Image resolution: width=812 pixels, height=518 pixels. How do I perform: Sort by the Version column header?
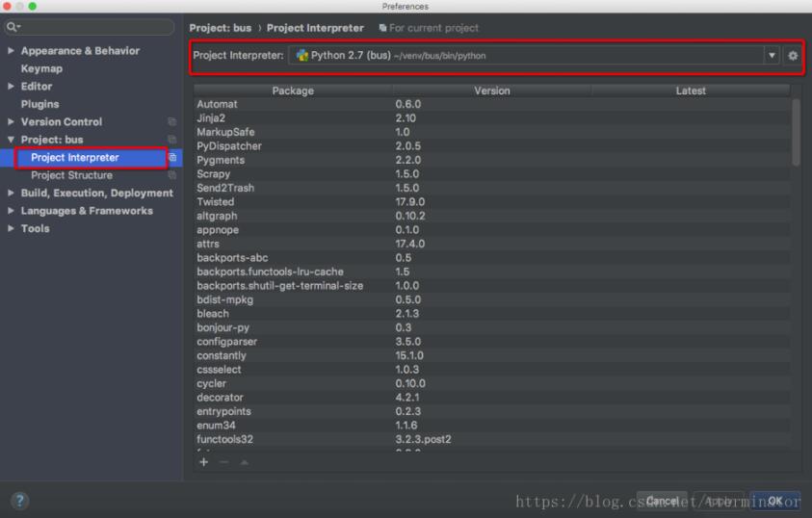492,91
